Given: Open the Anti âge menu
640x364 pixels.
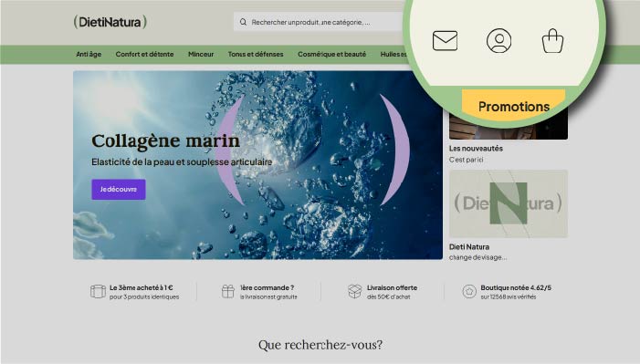Looking at the screenshot, I should (x=89, y=54).
